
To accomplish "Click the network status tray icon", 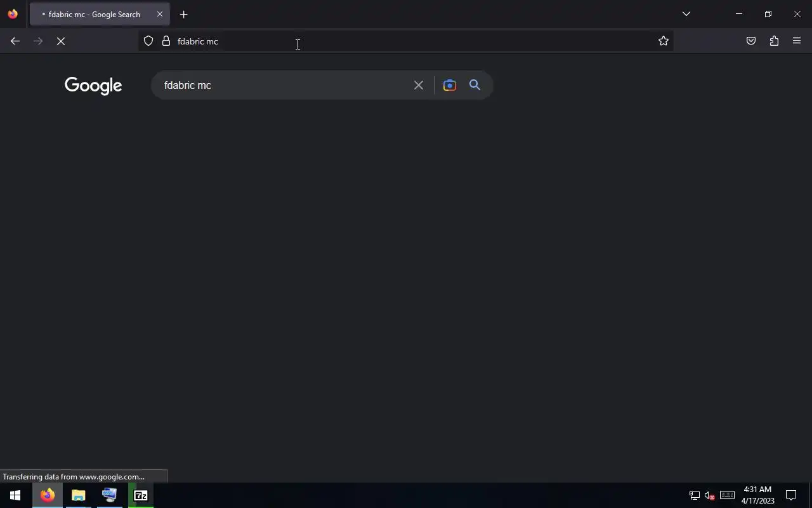I will click(x=695, y=495).
